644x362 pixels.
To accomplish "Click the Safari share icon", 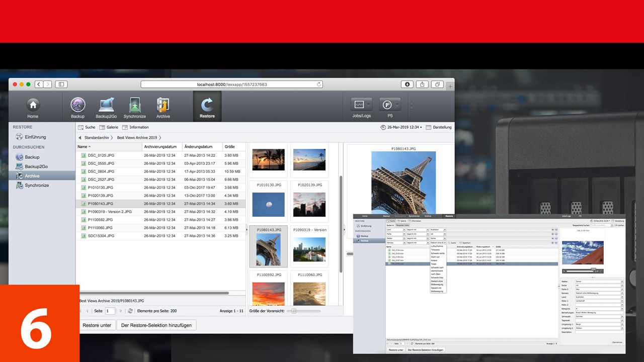I will (423, 84).
